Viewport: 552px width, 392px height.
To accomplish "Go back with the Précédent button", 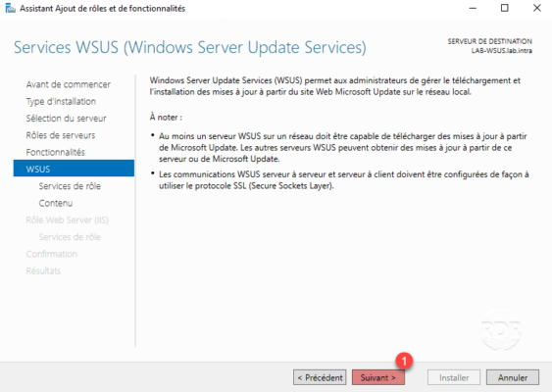I will pos(320,377).
